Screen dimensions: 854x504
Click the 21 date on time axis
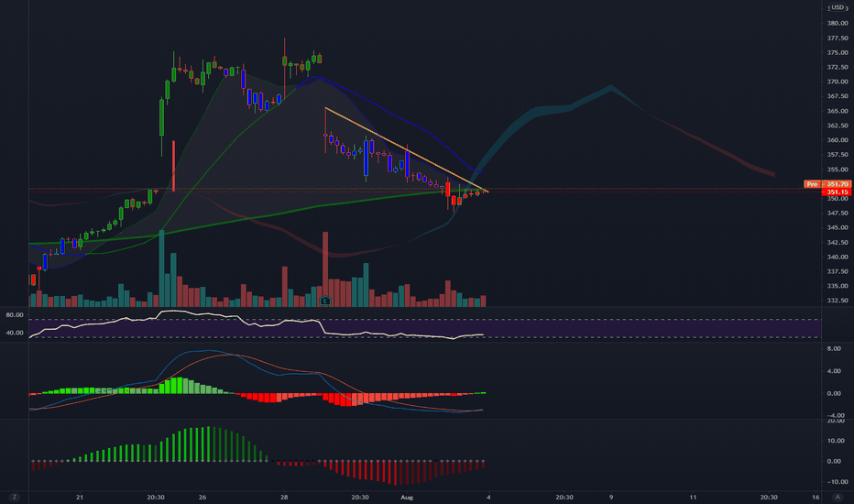80,497
